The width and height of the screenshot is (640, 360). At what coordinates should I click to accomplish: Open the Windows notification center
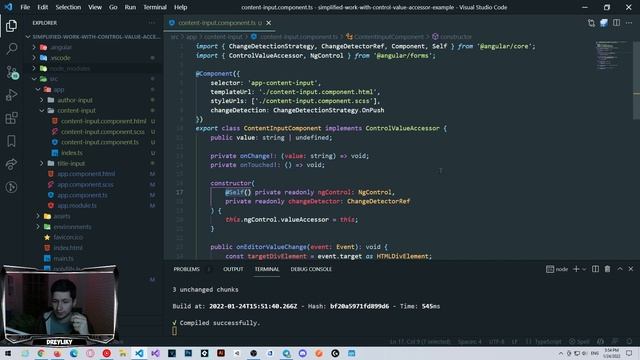point(629,353)
